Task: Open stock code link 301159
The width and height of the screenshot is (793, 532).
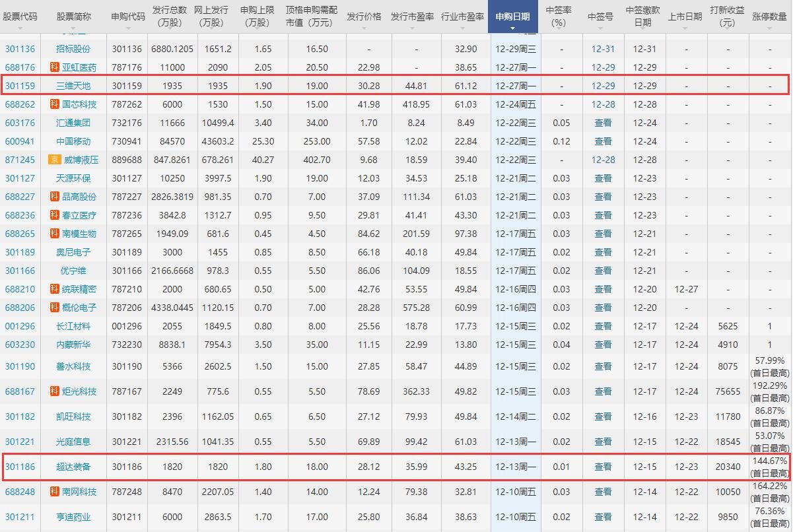Action: coord(20,86)
